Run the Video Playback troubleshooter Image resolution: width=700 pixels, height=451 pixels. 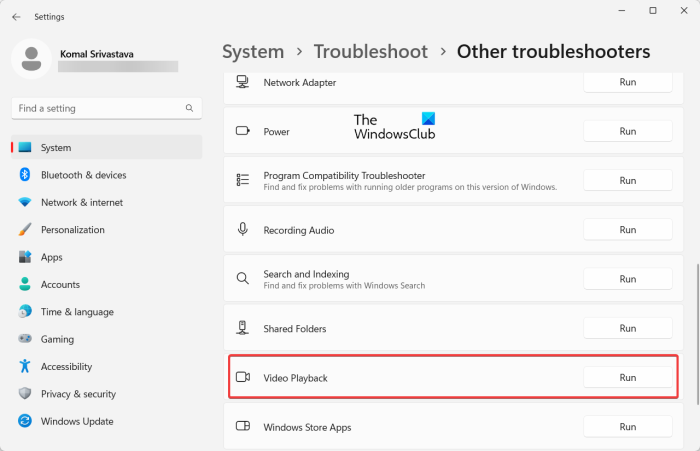627,378
